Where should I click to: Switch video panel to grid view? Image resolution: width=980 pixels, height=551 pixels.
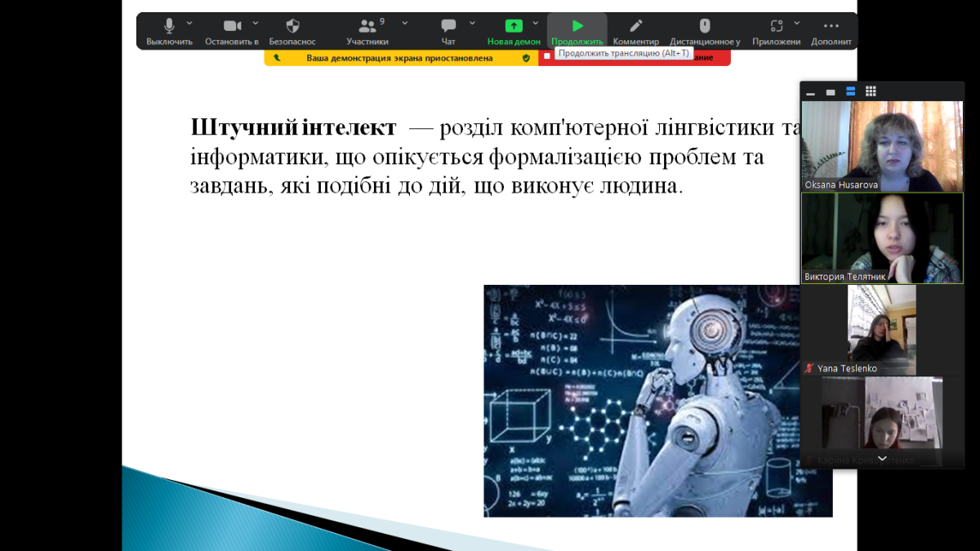click(x=871, y=91)
